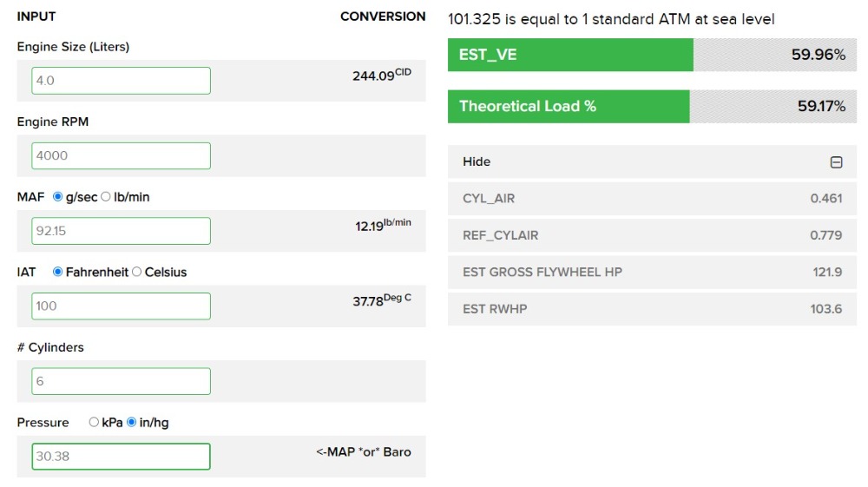Image resolution: width=868 pixels, height=487 pixels.
Task: Click the REF_CYLAIR result row
Action: point(651,235)
